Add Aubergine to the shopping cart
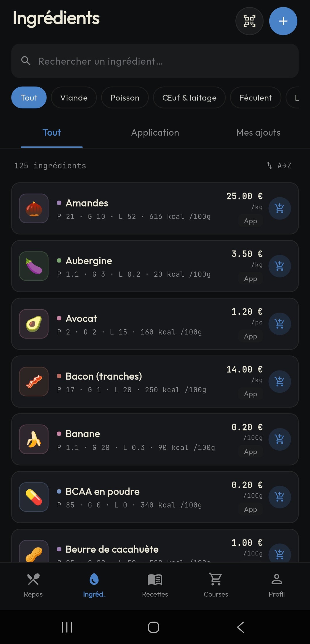Viewport: 310px width, 644px height. point(280,266)
